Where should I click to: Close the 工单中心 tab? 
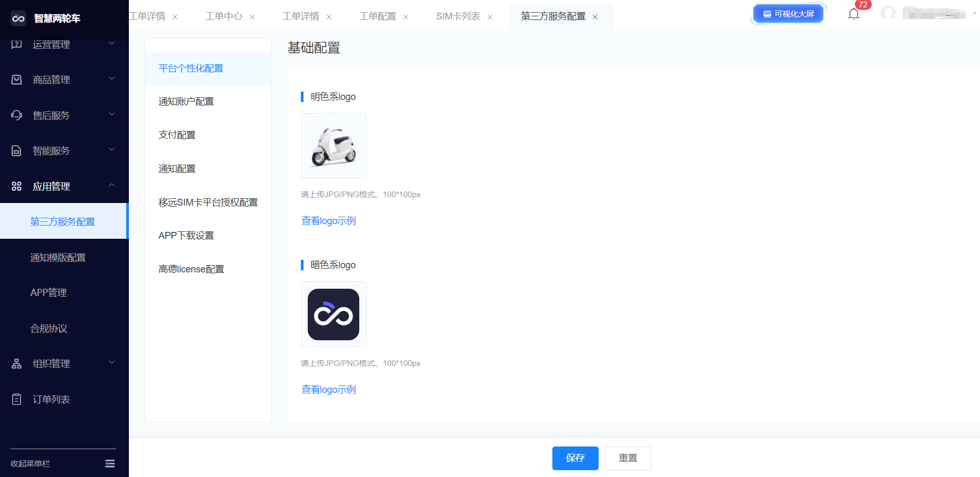pyautogui.click(x=252, y=17)
